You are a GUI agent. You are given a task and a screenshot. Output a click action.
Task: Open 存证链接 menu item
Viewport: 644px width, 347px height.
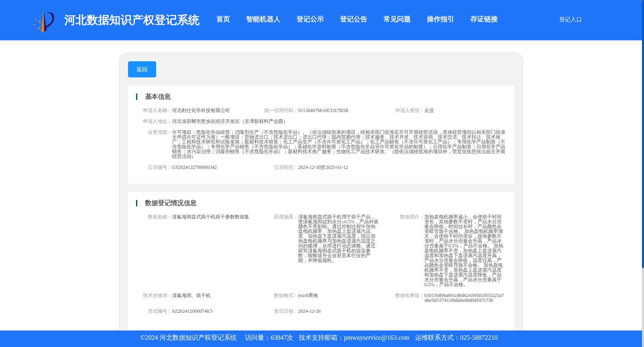click(484, 19)
